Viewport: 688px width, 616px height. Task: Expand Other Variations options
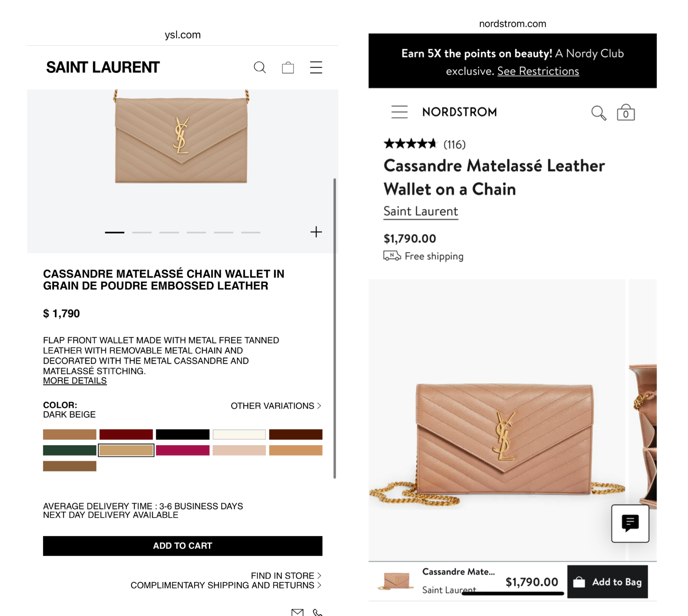tap(276, 406)
